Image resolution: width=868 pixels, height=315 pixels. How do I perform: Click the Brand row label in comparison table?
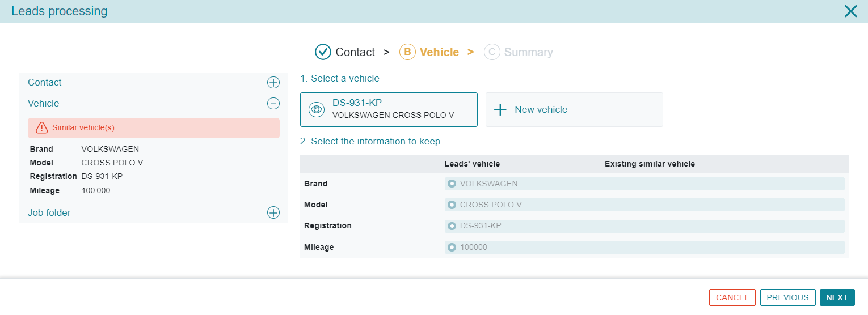click(315, 184)
